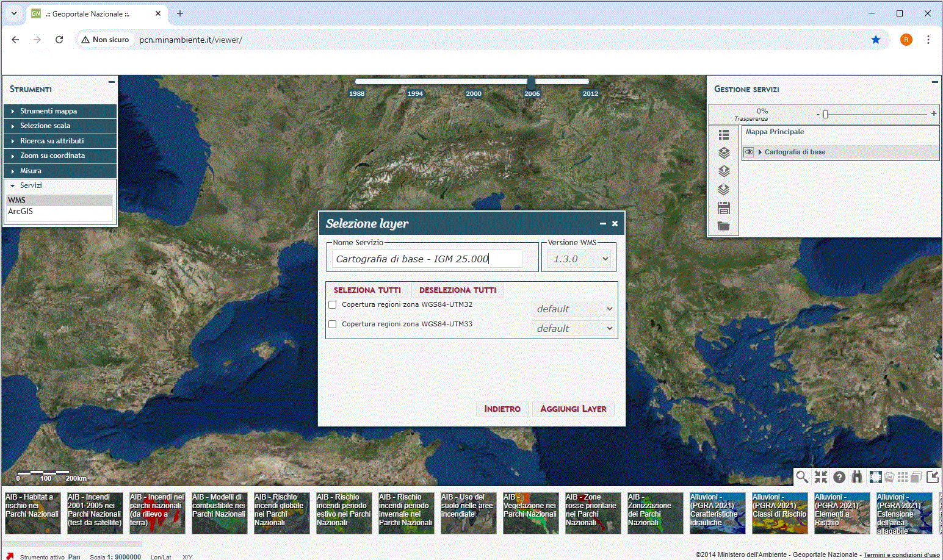Image resolution: width=943 pixels, height=560 pixels.
Task: Click the move layer up icon
Action: pos(724,171)
